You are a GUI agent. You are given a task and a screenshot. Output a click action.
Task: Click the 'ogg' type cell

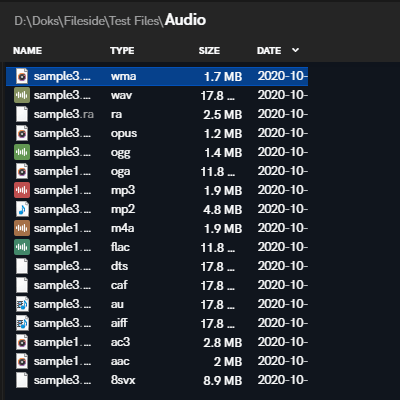(121, 153)
